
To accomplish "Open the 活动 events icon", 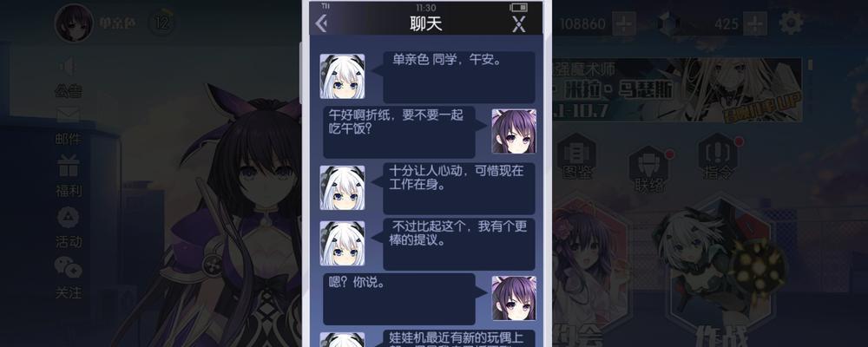I will coord(68,218).
